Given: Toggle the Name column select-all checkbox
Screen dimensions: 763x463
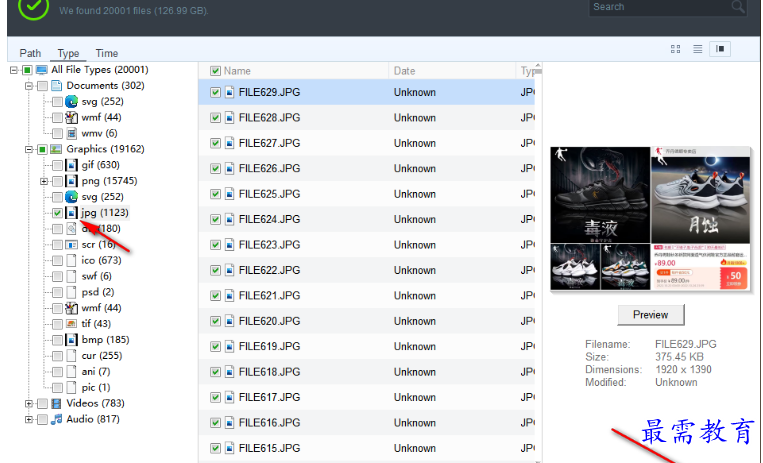Looking at the screenshot, I should [215, 71].
